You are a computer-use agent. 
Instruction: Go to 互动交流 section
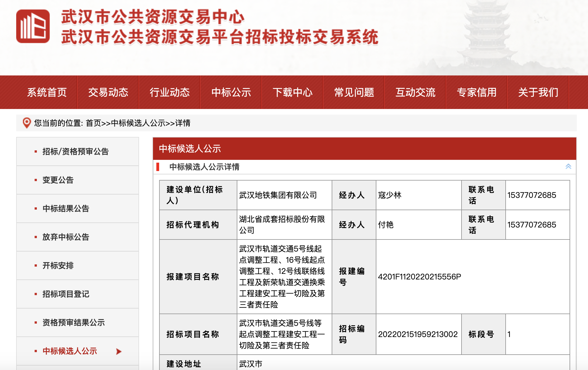pos(415,92)
